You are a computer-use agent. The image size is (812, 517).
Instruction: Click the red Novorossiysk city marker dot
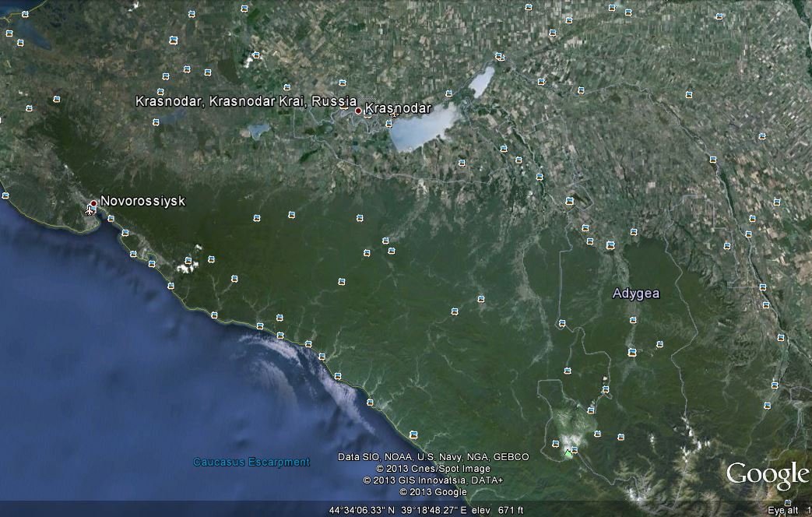[x=93, y=203]
